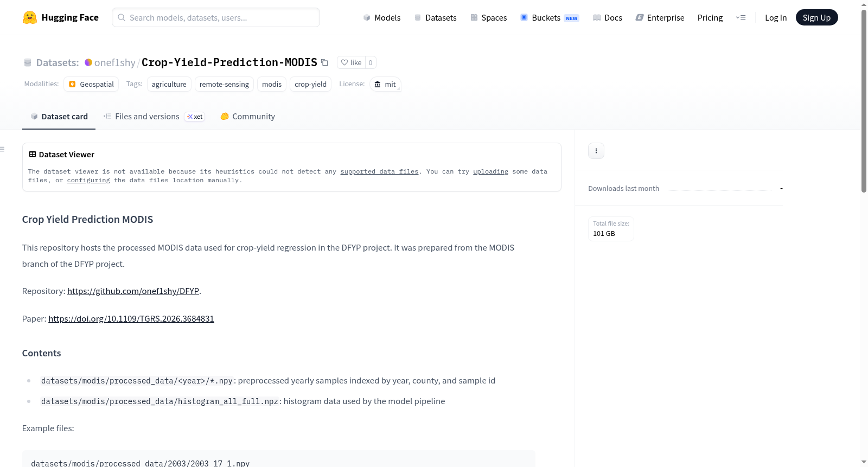Like this dataset
The width and height of the screenshot is (868, 467).
[x=351, y=62]
